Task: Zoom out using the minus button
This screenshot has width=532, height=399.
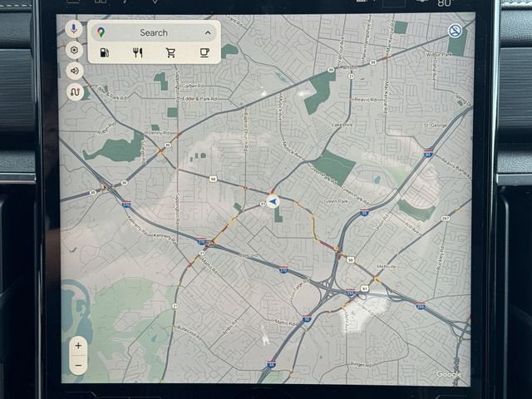Action: click(x=78, y=364)
